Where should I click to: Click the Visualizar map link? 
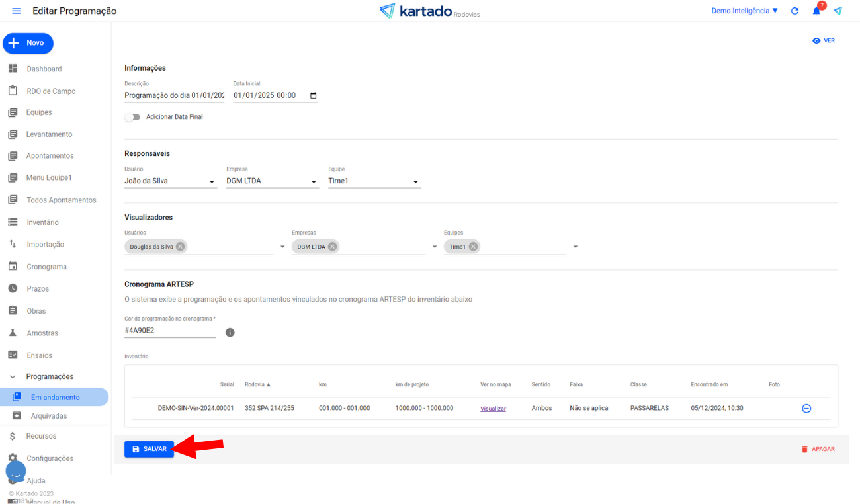point(493,409)
